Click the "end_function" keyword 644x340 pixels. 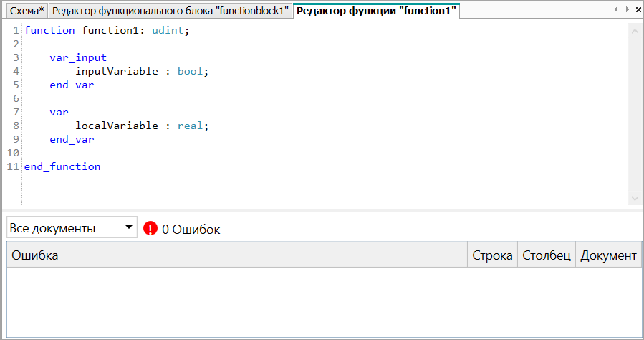[62, 166]
